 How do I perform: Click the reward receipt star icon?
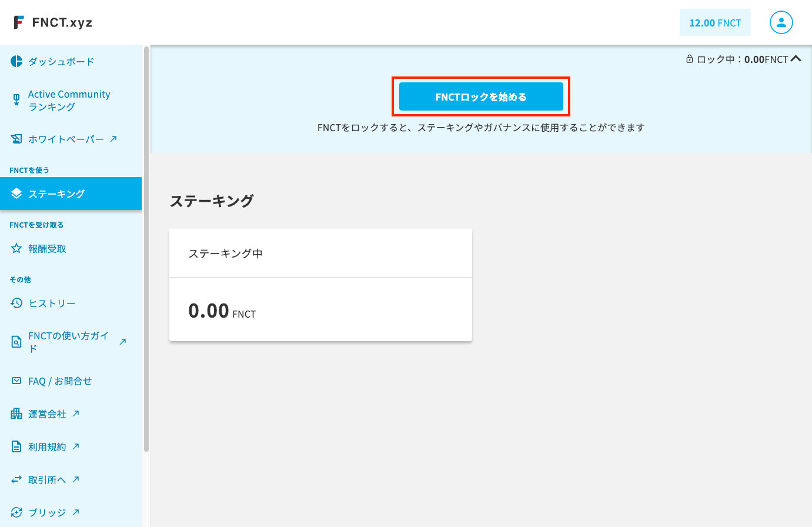click(x=16, y=248)
